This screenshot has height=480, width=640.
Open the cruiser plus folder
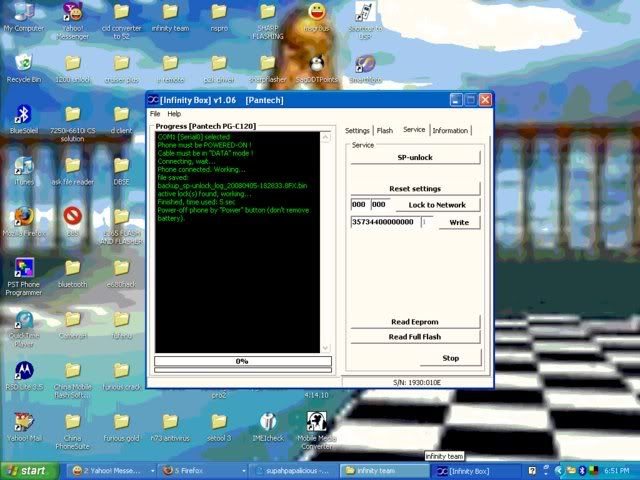(x=121, y=69)
